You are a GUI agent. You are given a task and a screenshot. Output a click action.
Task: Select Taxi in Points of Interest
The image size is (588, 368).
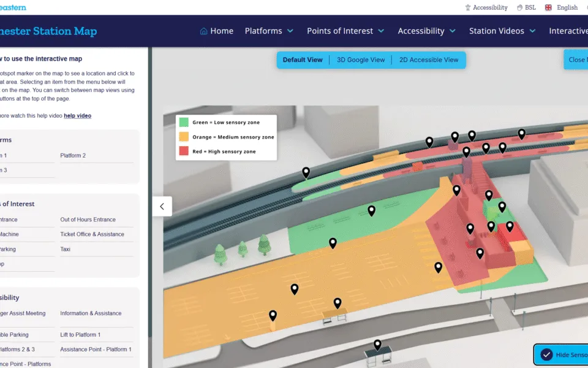[x=66, y=250]
